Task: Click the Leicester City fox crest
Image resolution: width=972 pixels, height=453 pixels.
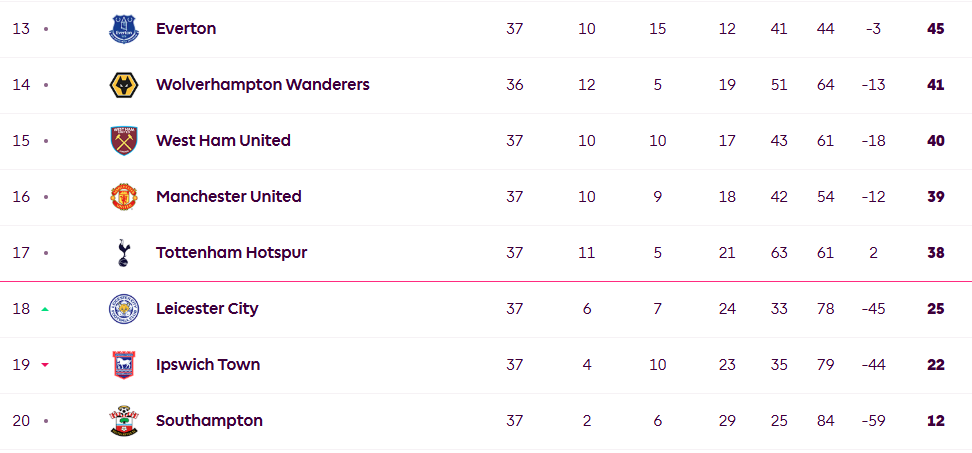Action: coord(124,309)
